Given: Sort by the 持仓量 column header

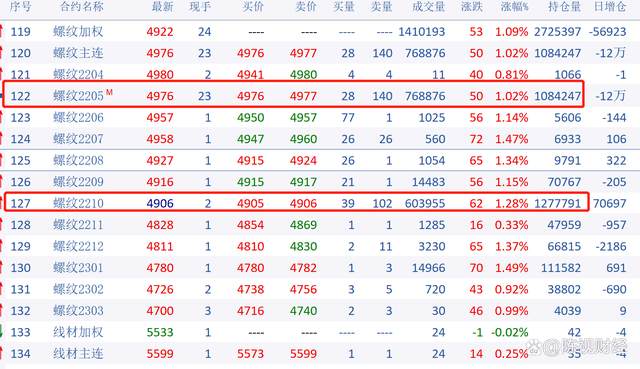Looking at the screenshot, I should (564, 7).
